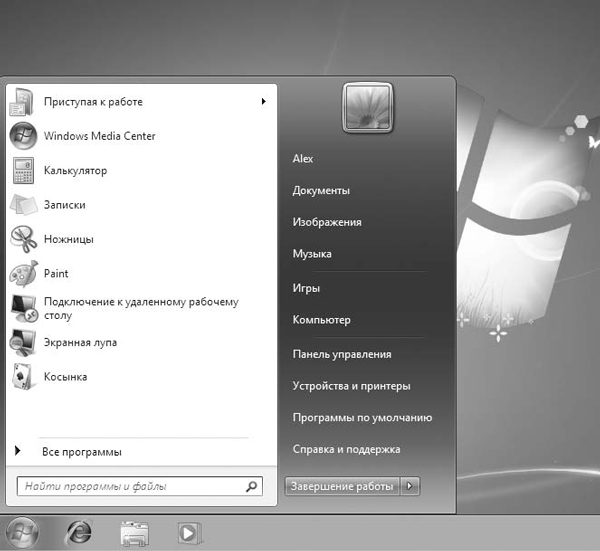Viewport: 600px width, 551px height.
Task: Open the Alex user folder link
Action: 303,158
